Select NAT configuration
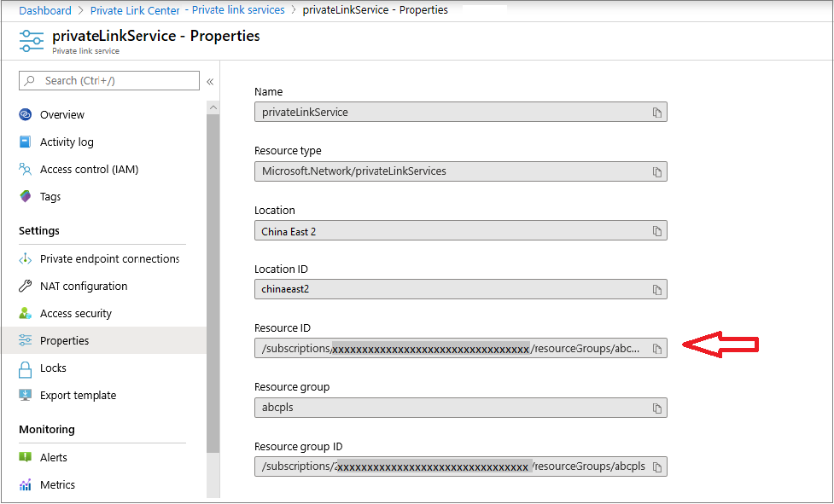Screen dimensions: 834x504 [84, 287]
